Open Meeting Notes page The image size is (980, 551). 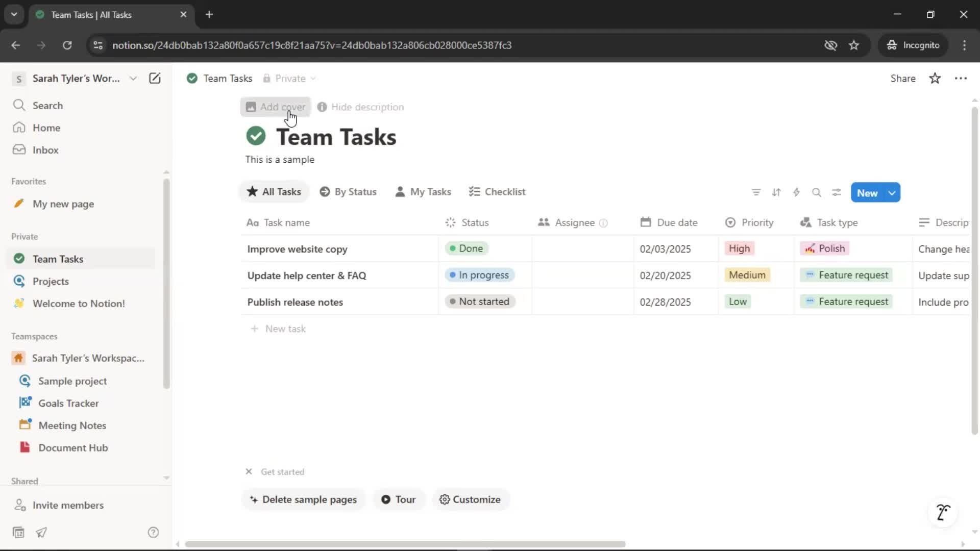click(72, 425)
